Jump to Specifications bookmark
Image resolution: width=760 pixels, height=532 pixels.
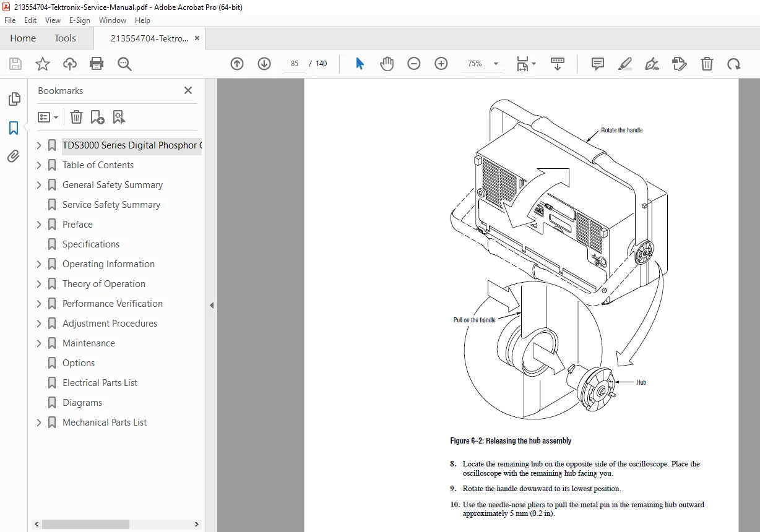91,244
